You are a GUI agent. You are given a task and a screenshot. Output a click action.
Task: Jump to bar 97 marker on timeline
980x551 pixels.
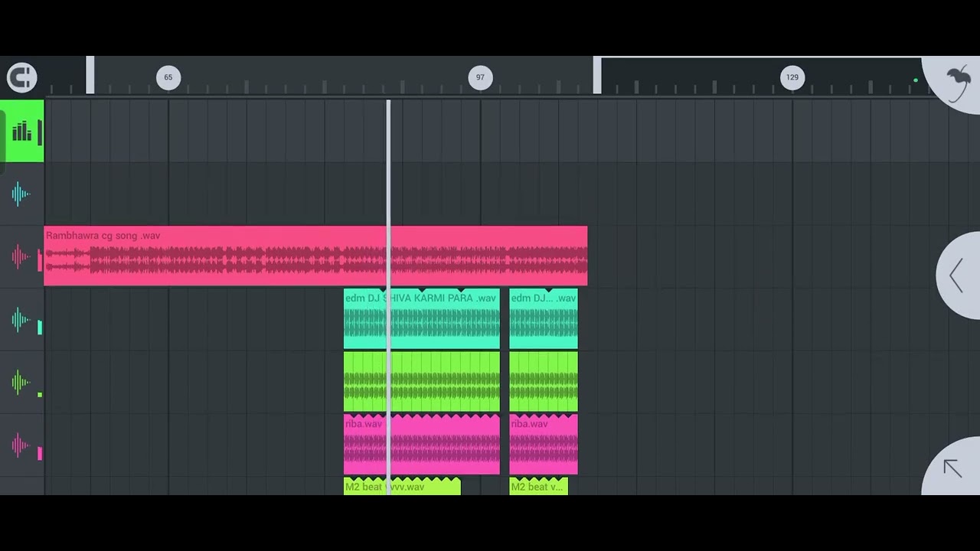[480, 77]
